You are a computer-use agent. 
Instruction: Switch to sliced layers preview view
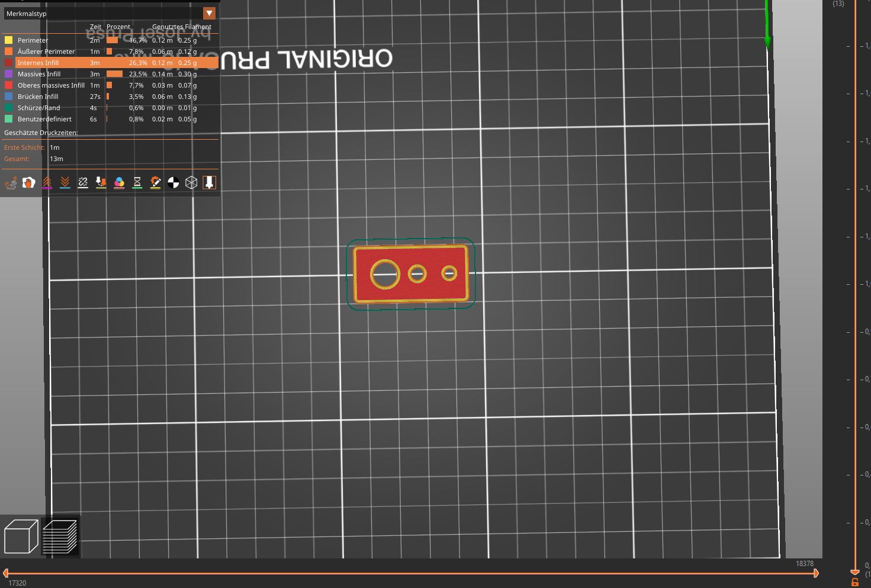point(60,536)
